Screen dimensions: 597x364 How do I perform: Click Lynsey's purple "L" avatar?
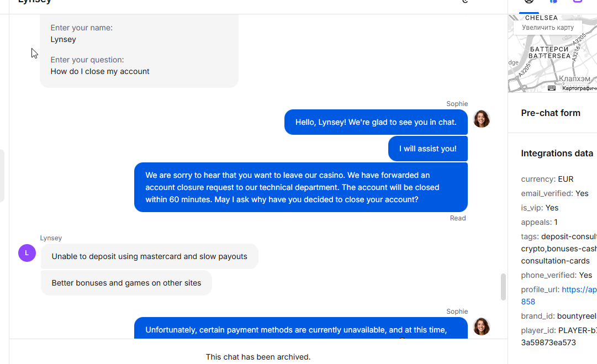point(27,253)
